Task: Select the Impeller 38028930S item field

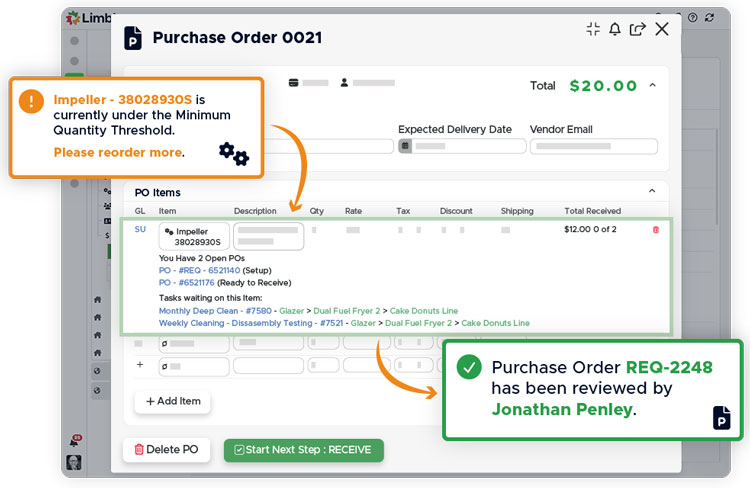Action: (194, 236)
